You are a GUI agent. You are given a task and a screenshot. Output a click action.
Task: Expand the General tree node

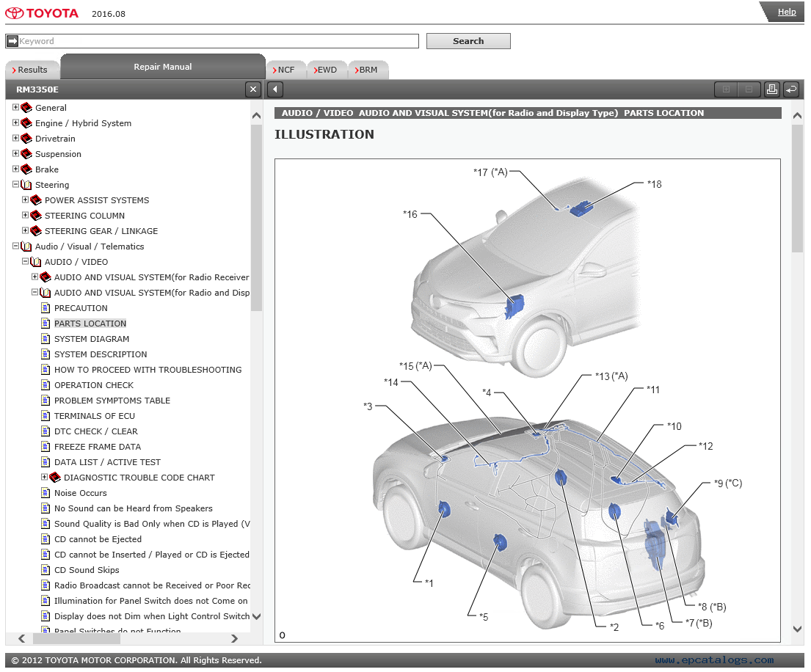coord(15,107)
